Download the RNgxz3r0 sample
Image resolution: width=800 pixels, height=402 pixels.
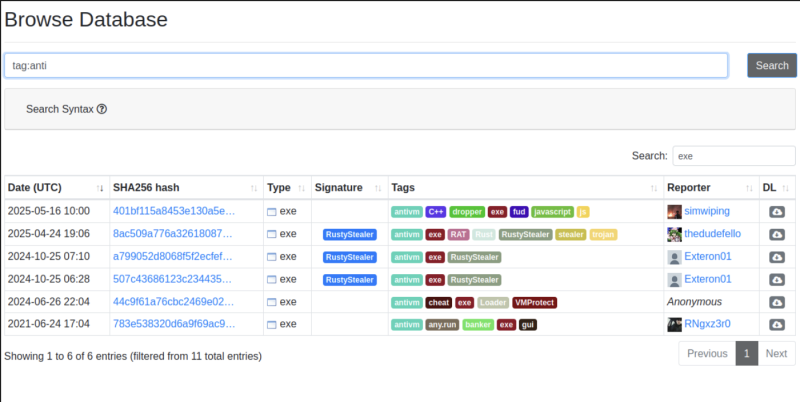pyautogui.click(x=777, y=324)
